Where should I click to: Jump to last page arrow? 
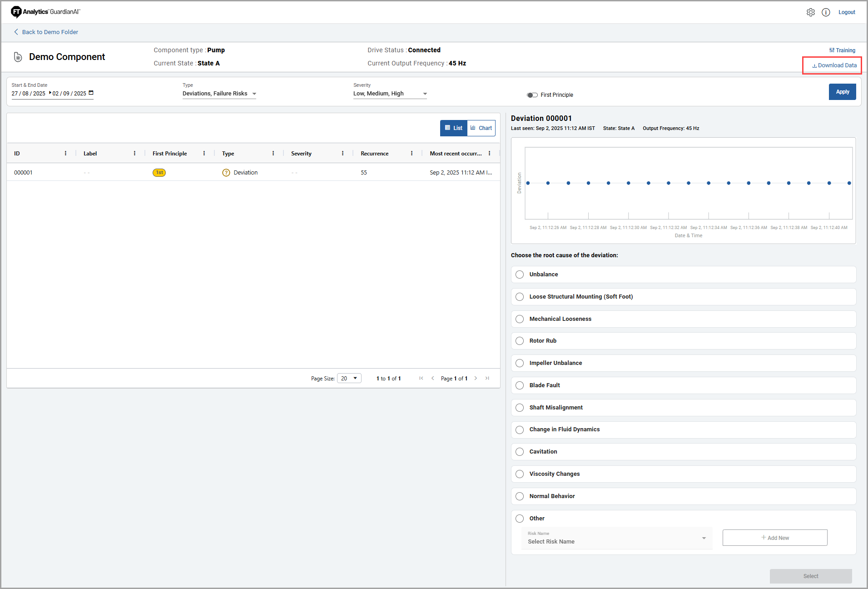(x=487, y=378)
